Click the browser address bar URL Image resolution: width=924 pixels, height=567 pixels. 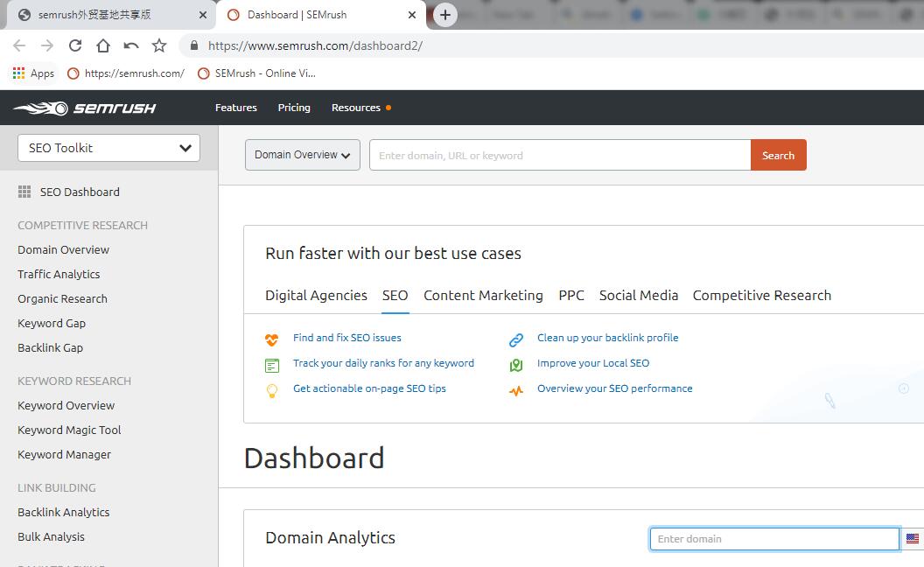(x=315, y=45)
